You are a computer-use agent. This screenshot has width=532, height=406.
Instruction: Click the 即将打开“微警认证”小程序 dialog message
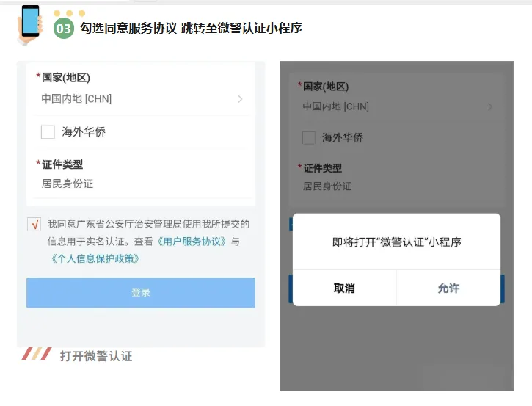click(396, 242)
